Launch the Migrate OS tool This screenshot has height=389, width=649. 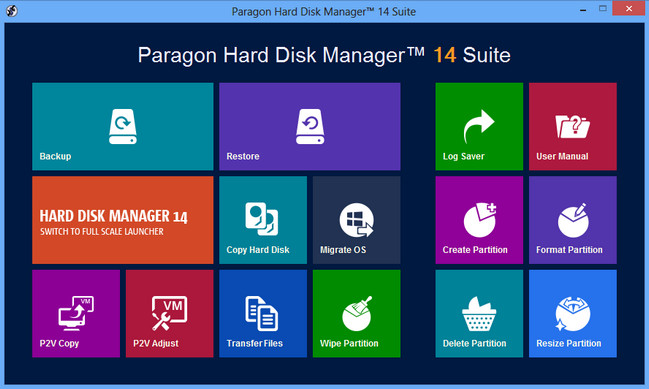(357, 220)
